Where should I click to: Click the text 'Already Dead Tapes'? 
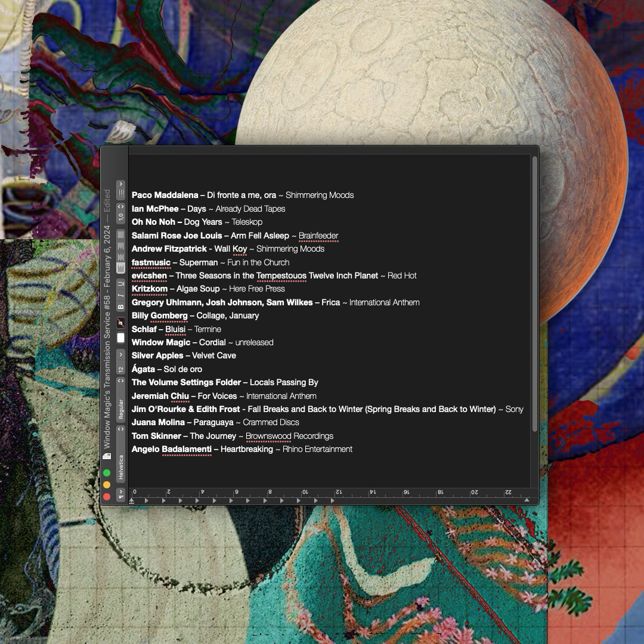coord(250,209)
